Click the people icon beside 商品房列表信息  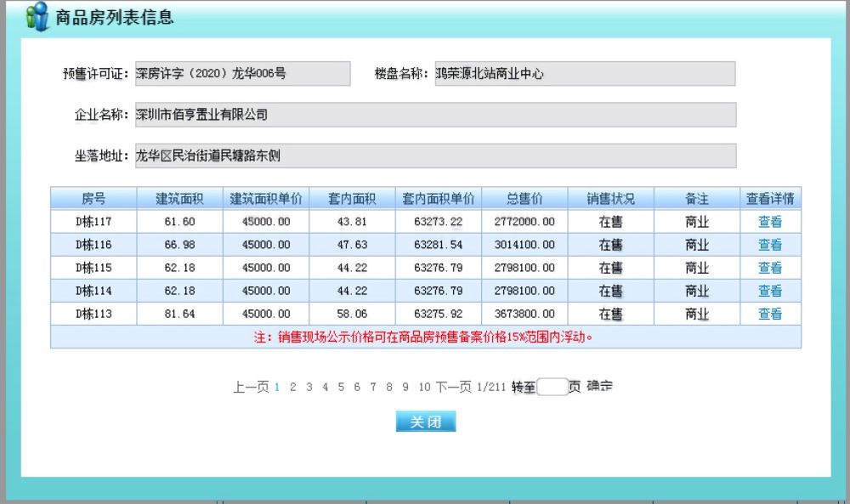(37, 16)
